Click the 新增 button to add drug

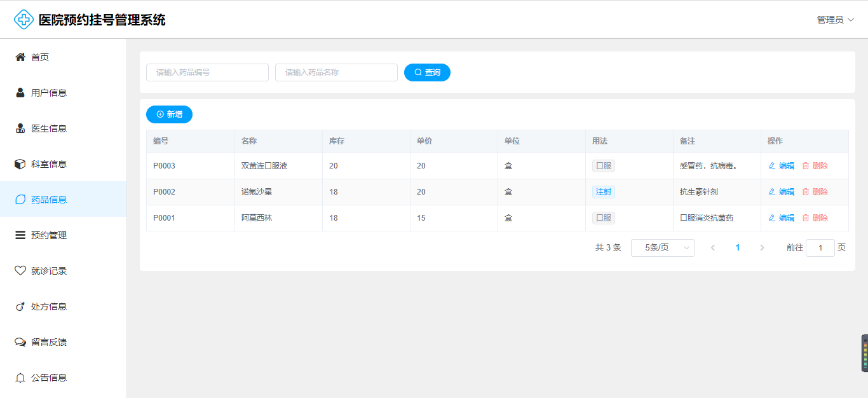click(169, 114)
